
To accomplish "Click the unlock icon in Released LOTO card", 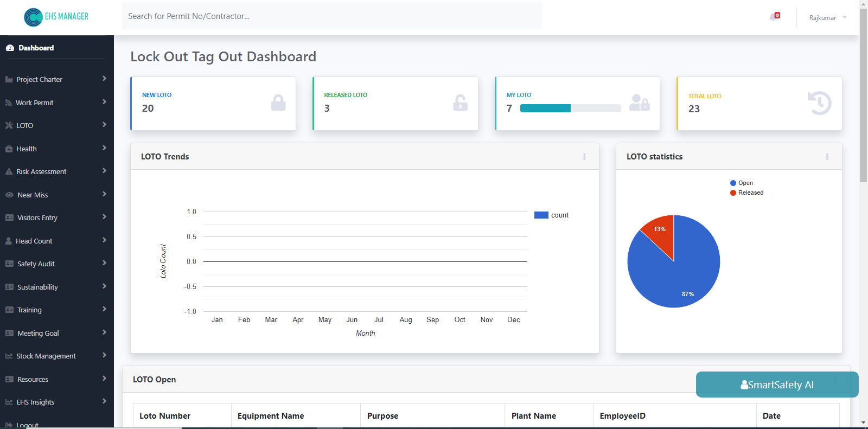I will tap(460, 103).
